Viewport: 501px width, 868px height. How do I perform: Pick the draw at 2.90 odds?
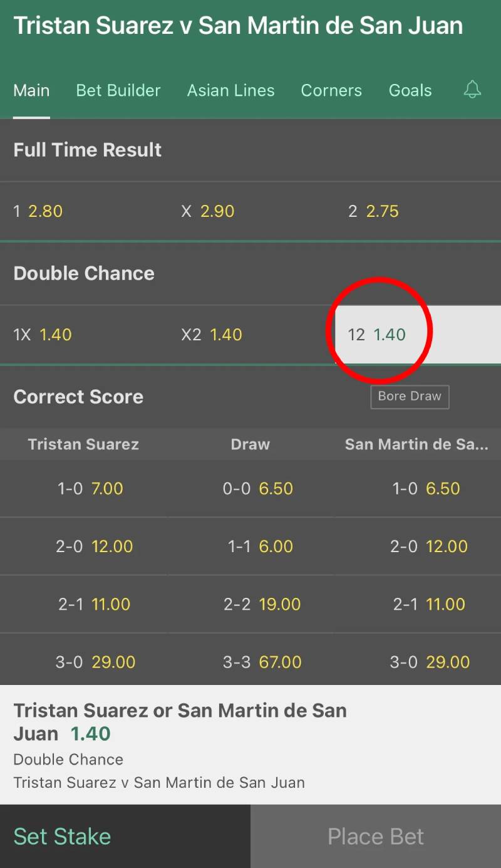[x=250, y=211]
